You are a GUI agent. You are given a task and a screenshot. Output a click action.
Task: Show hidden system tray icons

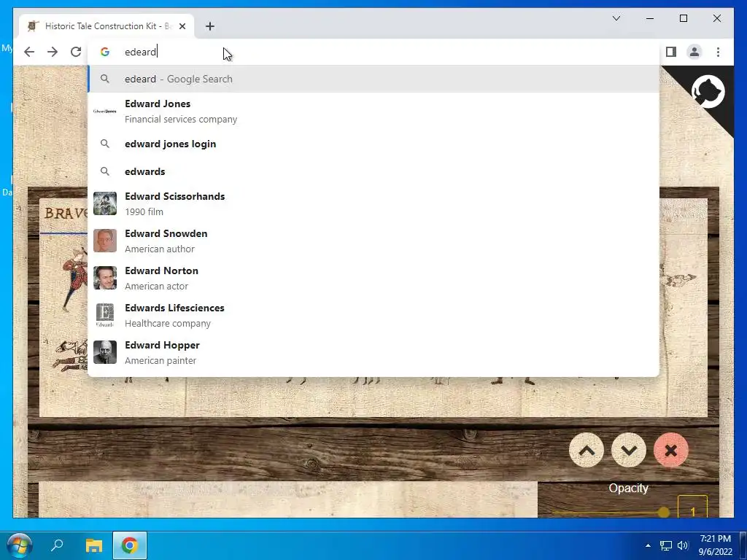(x=648, y=545)
